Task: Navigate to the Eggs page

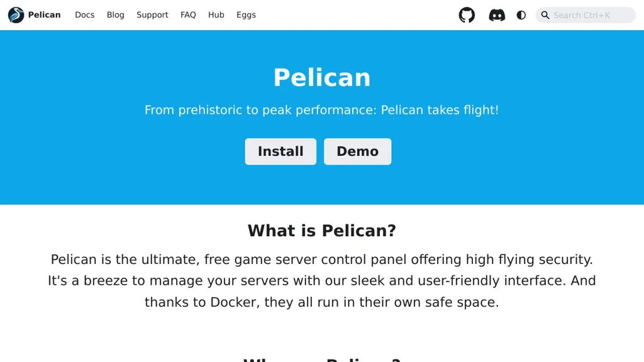Action: pos(246,15)
